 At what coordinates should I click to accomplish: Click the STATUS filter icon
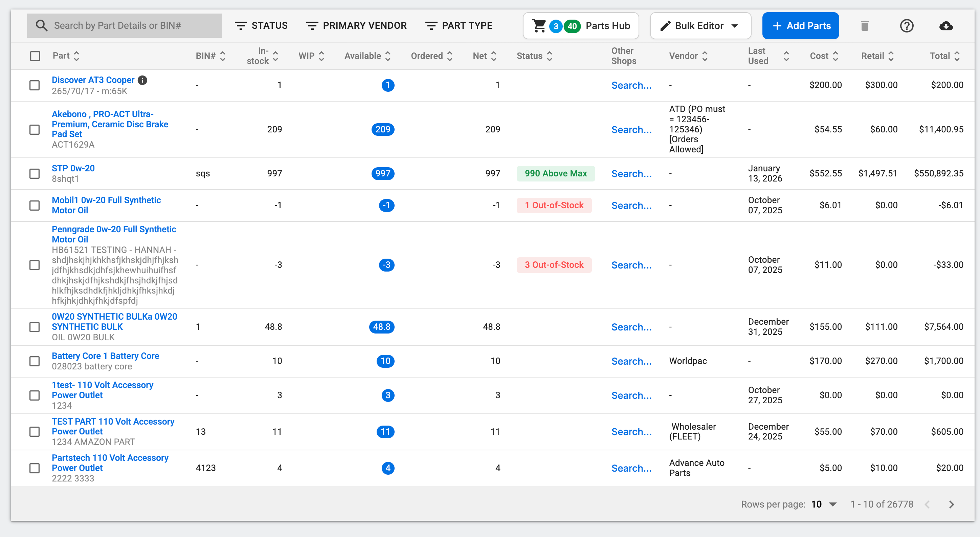tap(242, 25)
